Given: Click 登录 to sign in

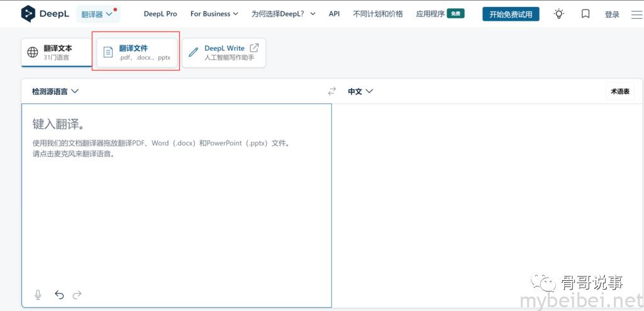Looking at the screenshot, I should click(x=612, y=14).
